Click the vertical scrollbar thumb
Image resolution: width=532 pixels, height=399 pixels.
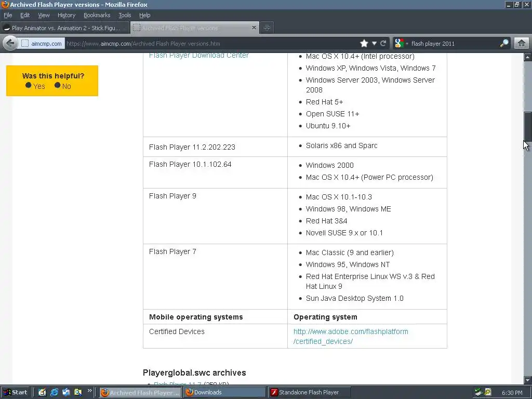[527, 126]
